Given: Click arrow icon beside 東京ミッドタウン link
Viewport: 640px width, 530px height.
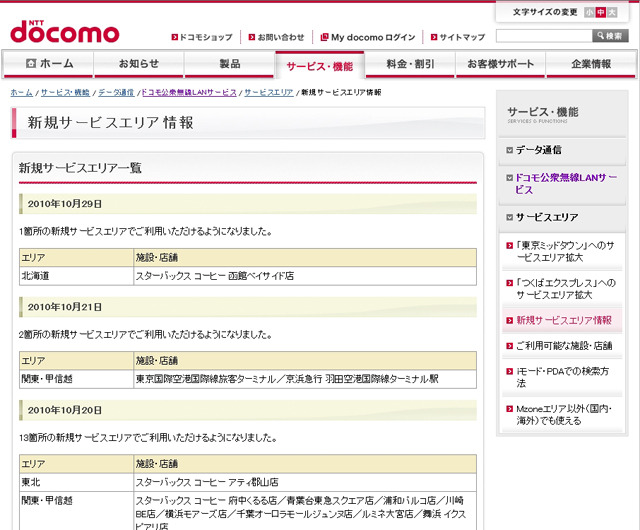Looking at the screenshot, I should pos(509,246).
